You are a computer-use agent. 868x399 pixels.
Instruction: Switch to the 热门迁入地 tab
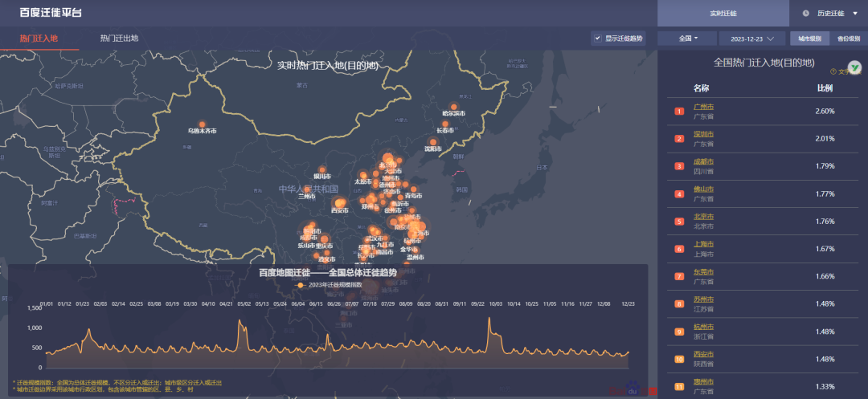39,38
